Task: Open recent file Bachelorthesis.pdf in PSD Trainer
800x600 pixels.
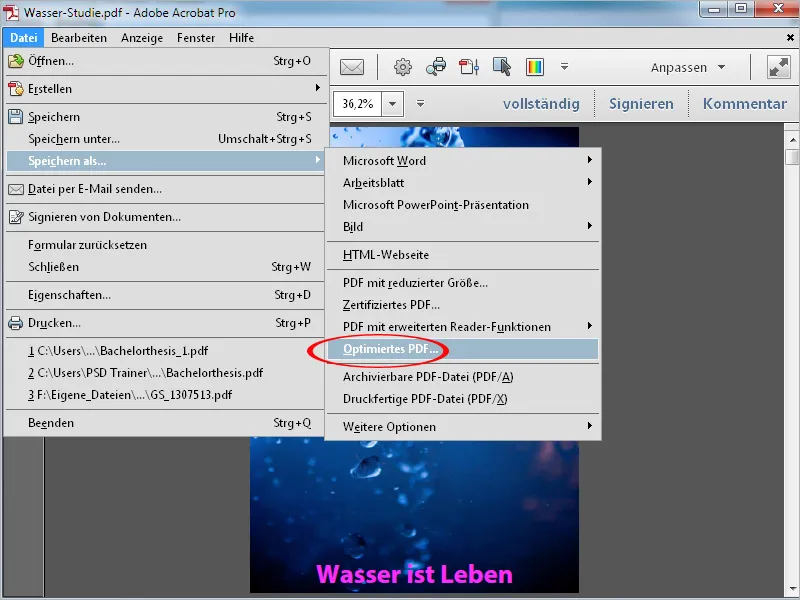Action: (x=164, y=373)
